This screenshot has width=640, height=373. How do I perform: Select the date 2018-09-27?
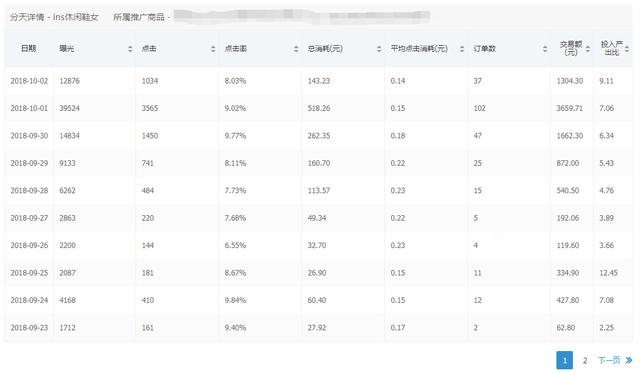pyautogui.click(x=29, y=218)
